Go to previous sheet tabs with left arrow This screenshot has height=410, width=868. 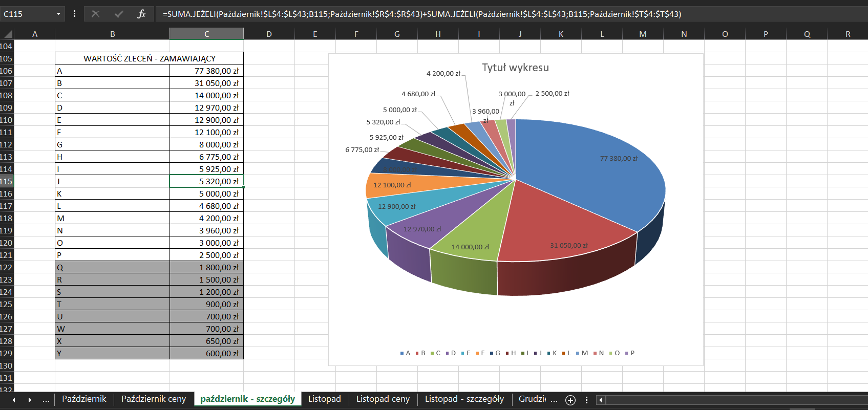[14, 400]
